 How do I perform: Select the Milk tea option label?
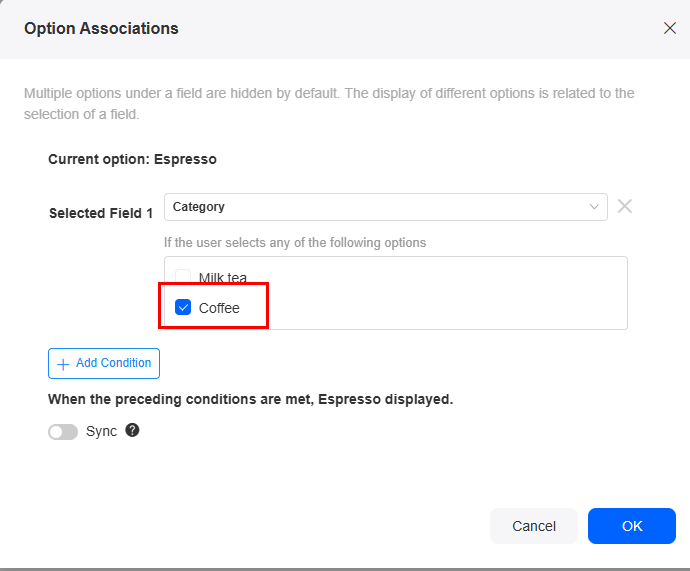click(x=223, y=278)
